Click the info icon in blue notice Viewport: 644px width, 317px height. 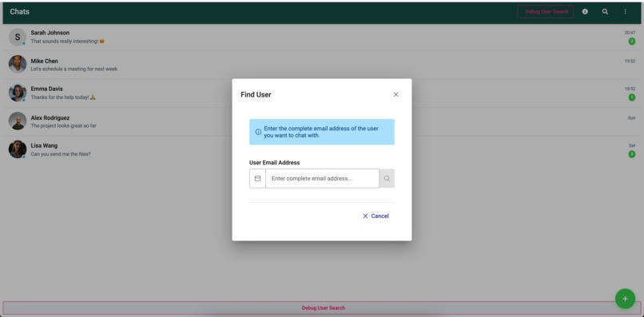point(258,132)
